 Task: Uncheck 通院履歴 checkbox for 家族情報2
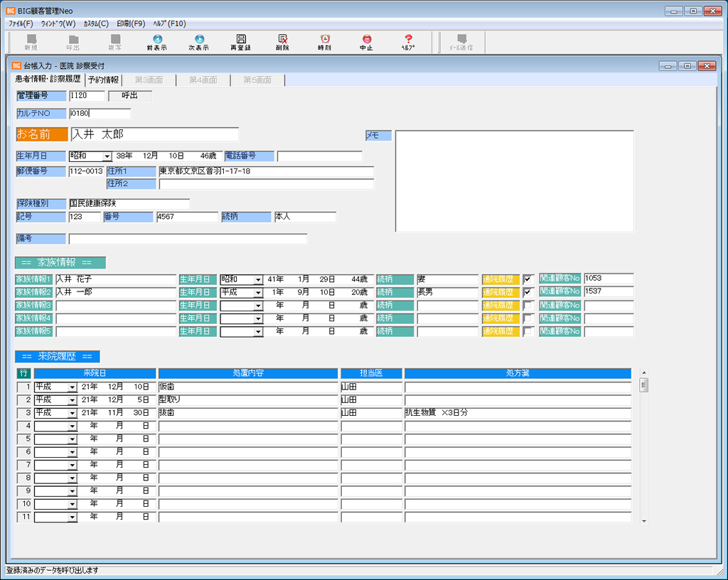pos(528,292)
